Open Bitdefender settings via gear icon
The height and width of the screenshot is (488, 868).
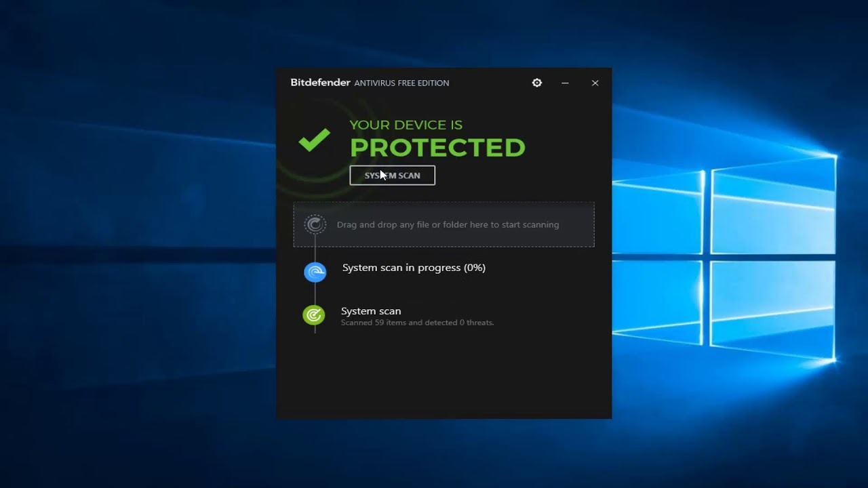[x=537, y=83]
